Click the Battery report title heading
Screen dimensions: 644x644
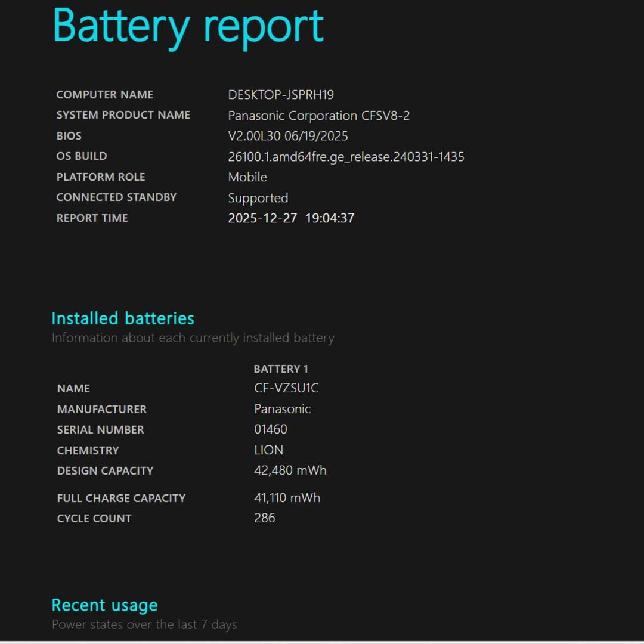188,27
